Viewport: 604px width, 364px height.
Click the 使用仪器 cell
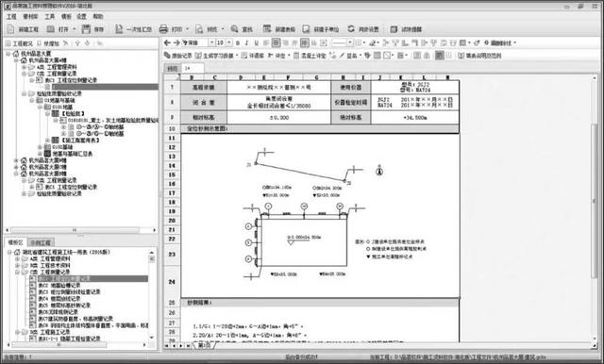pos(351,87)
